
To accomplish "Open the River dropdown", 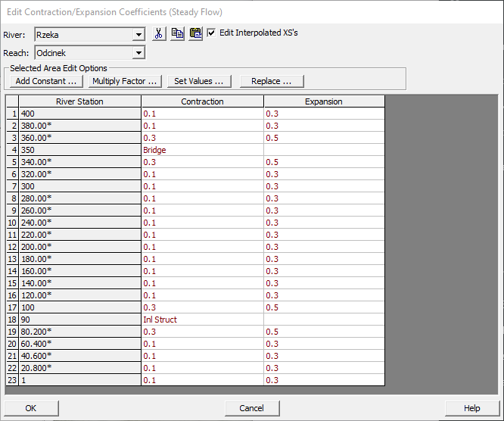I will coord(138,35).
